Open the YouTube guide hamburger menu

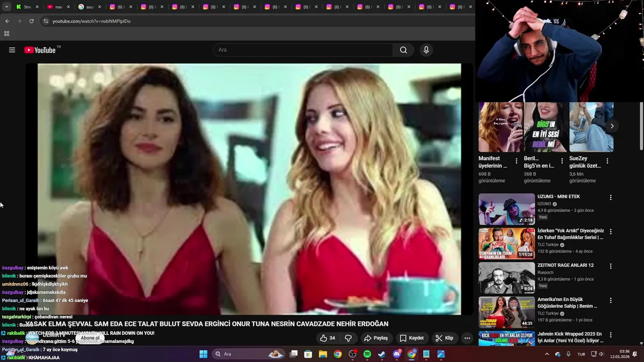point(12,50)
